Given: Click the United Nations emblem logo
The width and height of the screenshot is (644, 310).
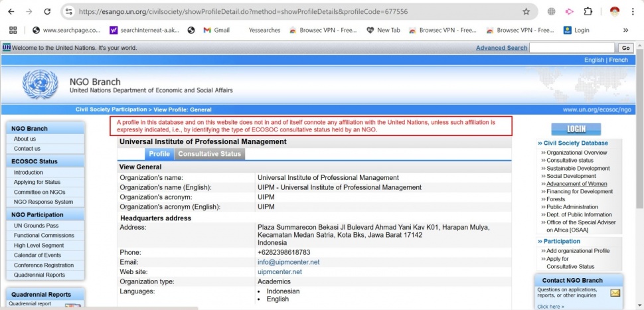Looking at the screenshot, I should (40, 84).
